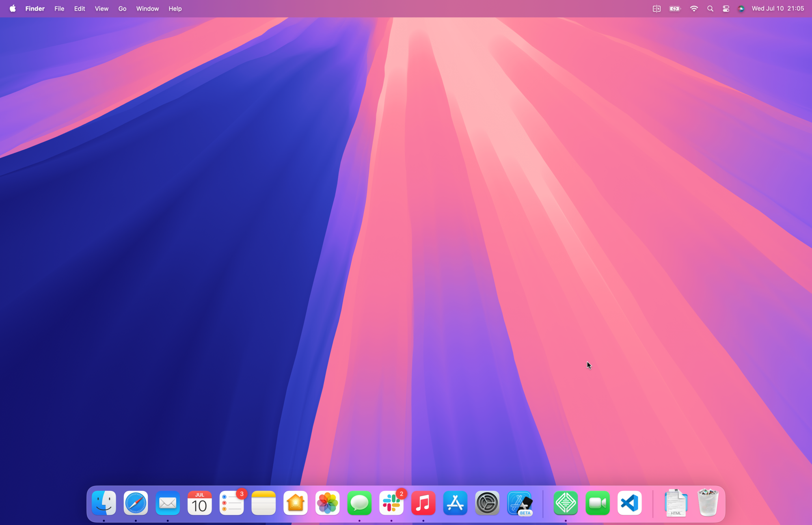
Task: Open the Calendar showing Jul 10
Action: coord(199,503)
